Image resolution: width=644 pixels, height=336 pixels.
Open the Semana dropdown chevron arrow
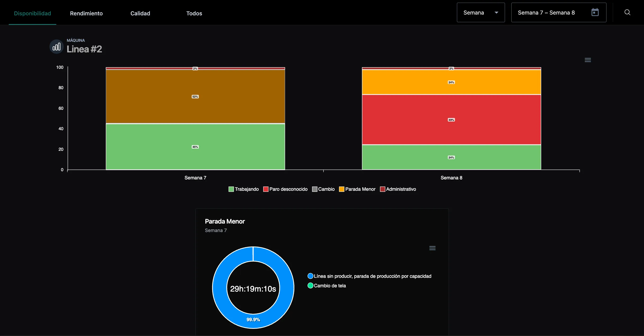point(497,12)
